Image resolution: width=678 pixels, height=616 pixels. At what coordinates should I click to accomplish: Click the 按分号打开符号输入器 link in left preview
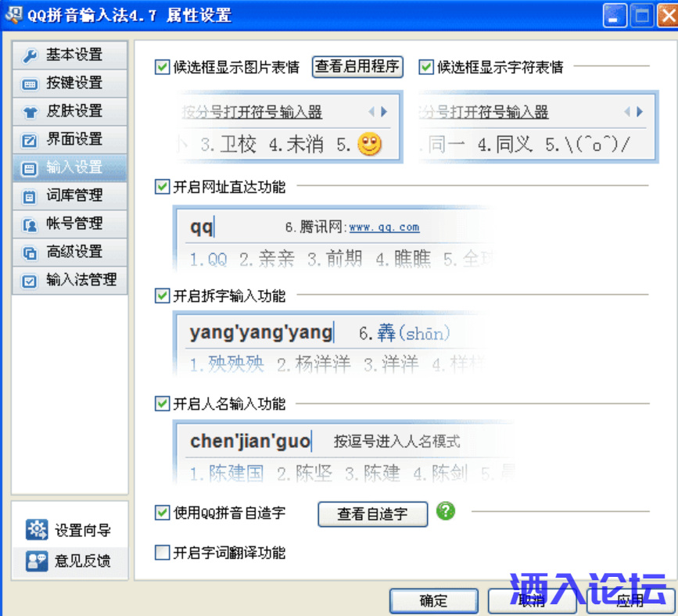click(252, 113)
